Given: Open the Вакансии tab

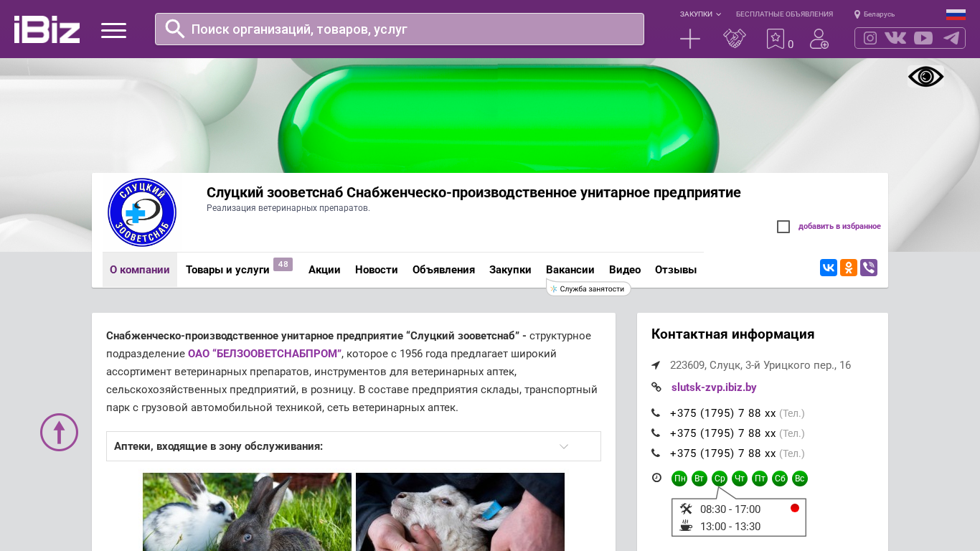Looking at the screenshot, I should [x=570, y=270].
